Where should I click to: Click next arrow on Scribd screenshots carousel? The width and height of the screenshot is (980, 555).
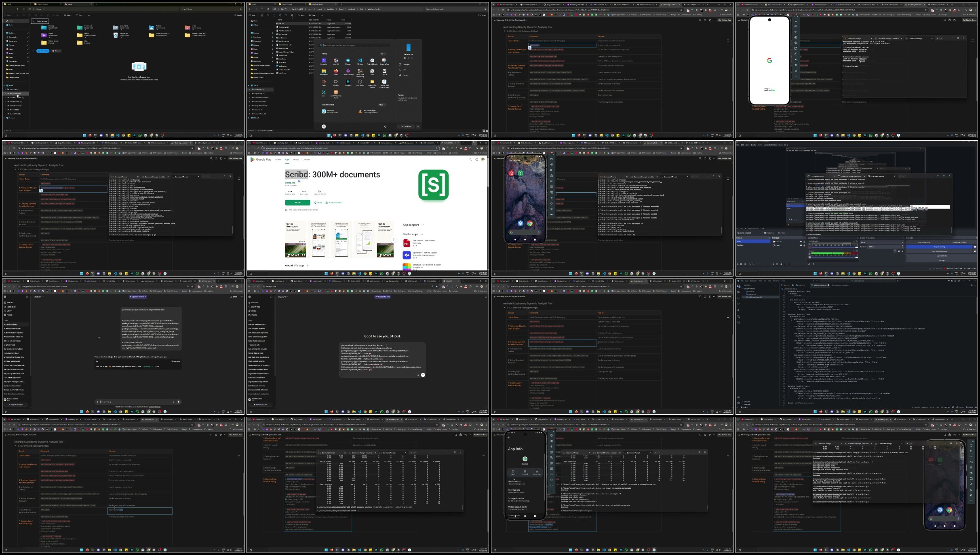tap(393, 239)
